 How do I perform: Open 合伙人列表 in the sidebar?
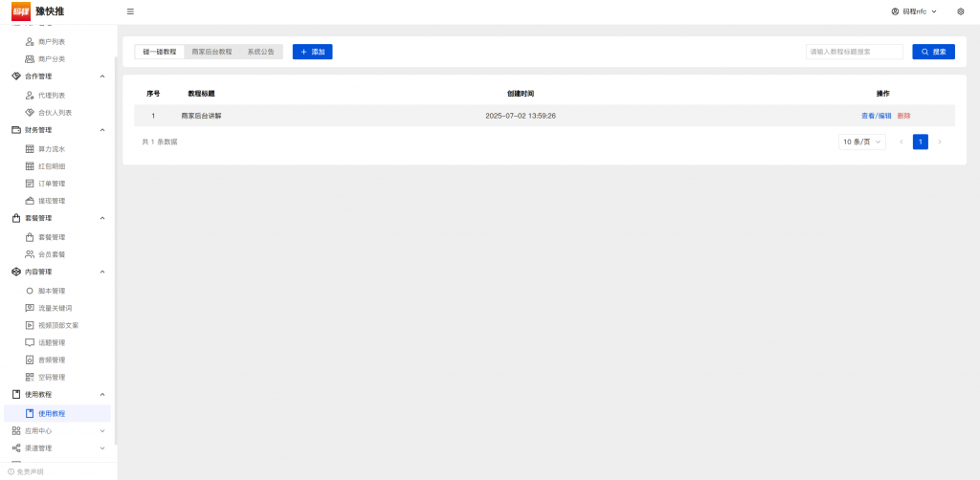click(x=55, y=113)
